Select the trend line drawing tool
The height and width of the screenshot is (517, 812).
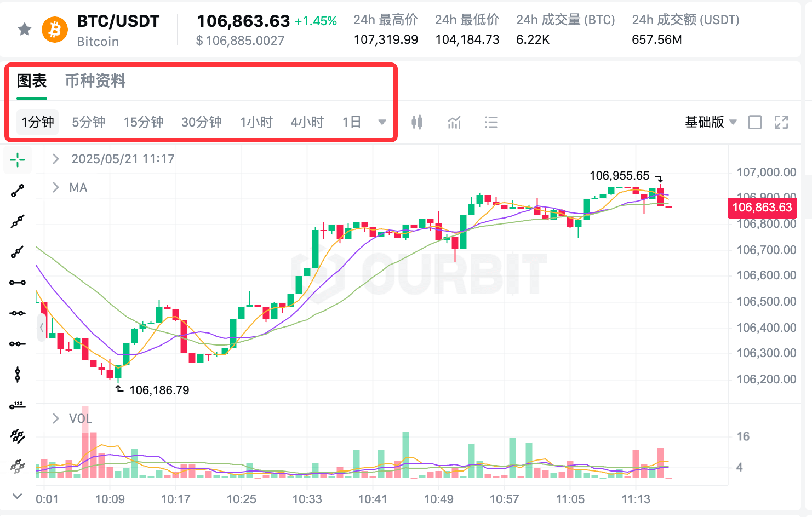18,191
